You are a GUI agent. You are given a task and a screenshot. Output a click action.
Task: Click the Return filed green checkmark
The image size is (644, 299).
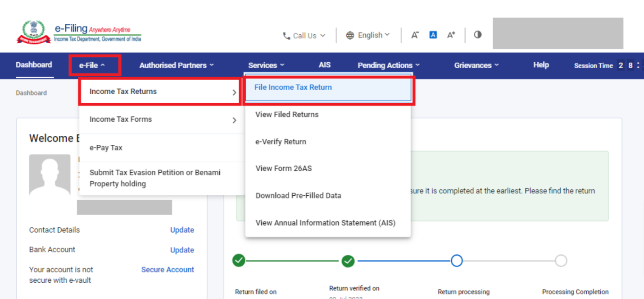coord(239,261)
